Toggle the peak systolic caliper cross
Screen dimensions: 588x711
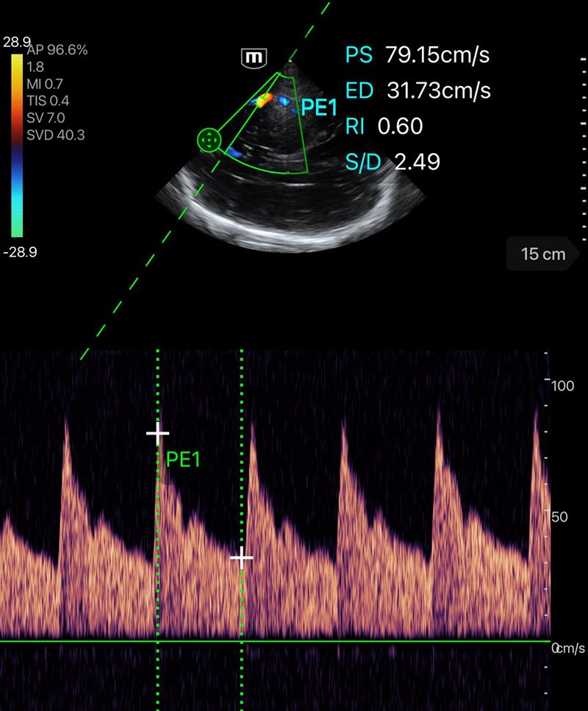pos(159,434)
